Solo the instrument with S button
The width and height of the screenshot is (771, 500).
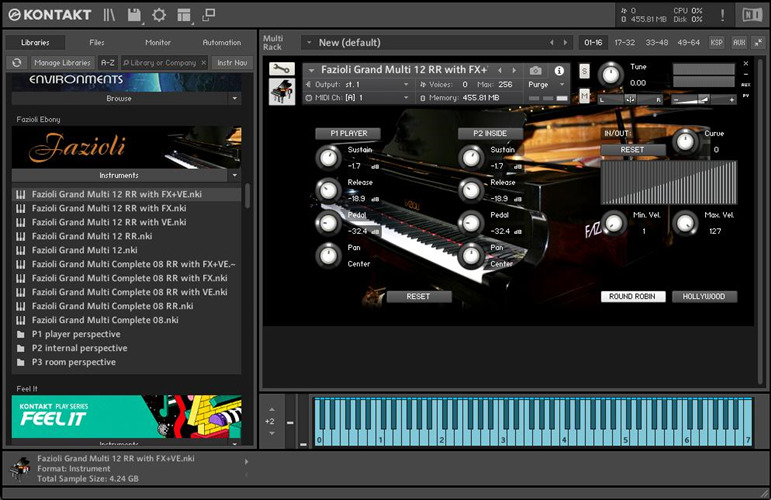tap(584, 71)
